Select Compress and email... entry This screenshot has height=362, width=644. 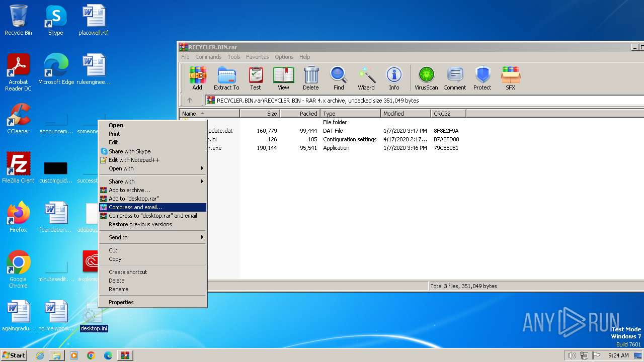click(x=152, y=207)
